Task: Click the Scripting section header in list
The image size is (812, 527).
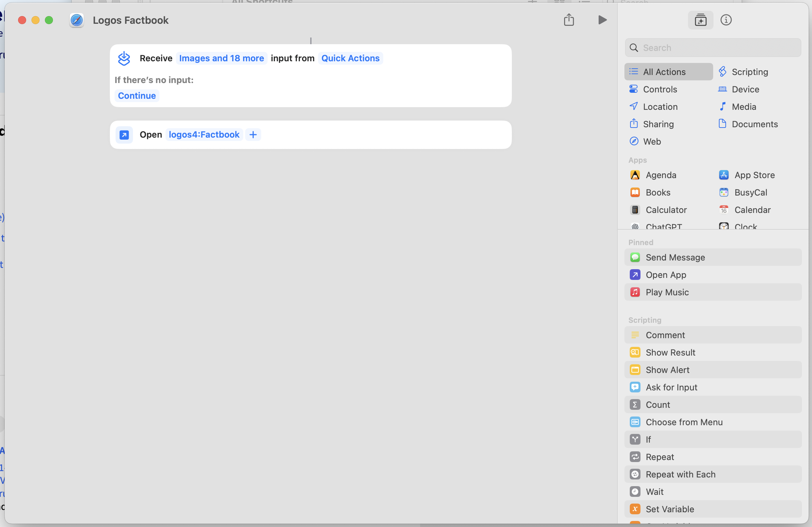Action: pyautogui.click(x=645, y=320)
